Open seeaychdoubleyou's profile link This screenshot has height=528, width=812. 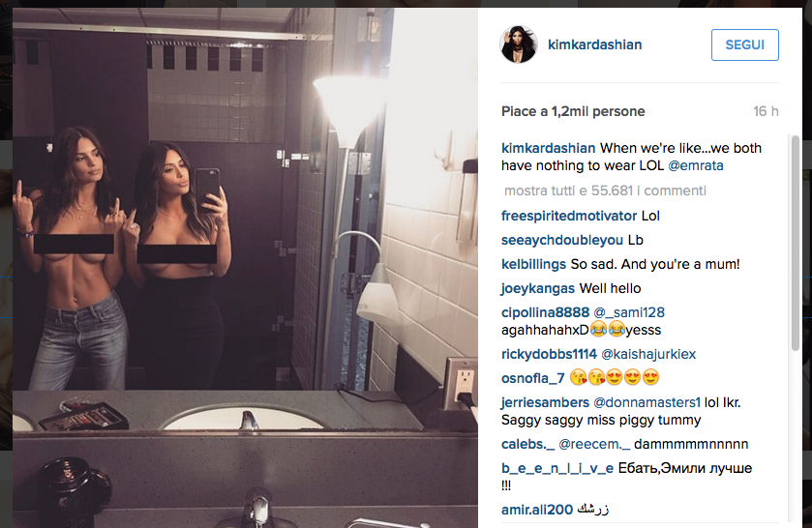click(562, 240)
